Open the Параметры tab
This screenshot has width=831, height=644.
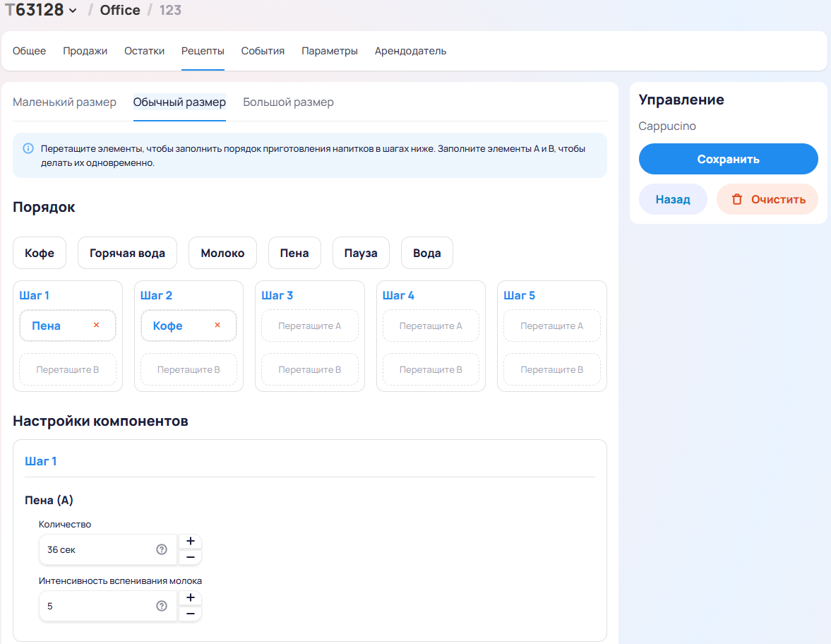(329, 51)
